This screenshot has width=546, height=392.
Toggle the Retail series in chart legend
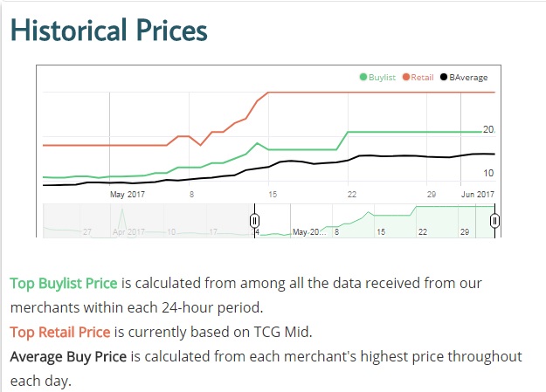tap(422, 78)
